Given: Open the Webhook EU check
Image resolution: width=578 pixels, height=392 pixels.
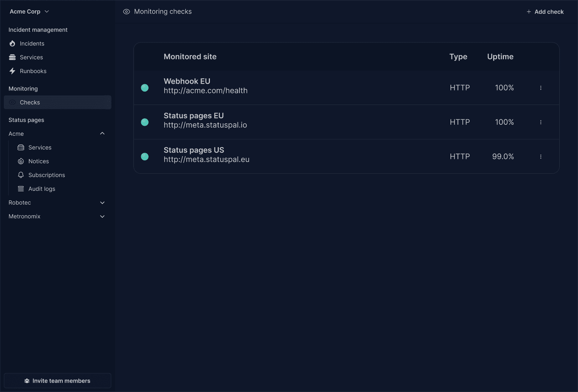Looking at the screenshot, I should (x=187, y=81).
